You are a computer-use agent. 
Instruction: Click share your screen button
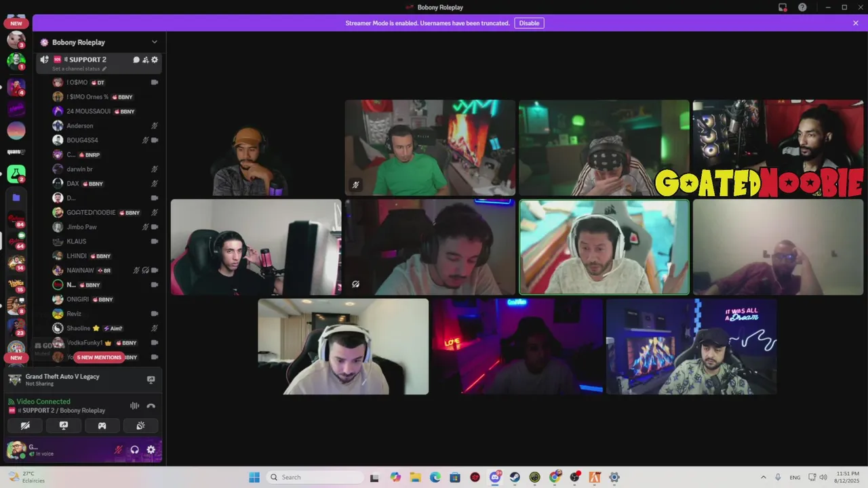(x=64, y=426)
